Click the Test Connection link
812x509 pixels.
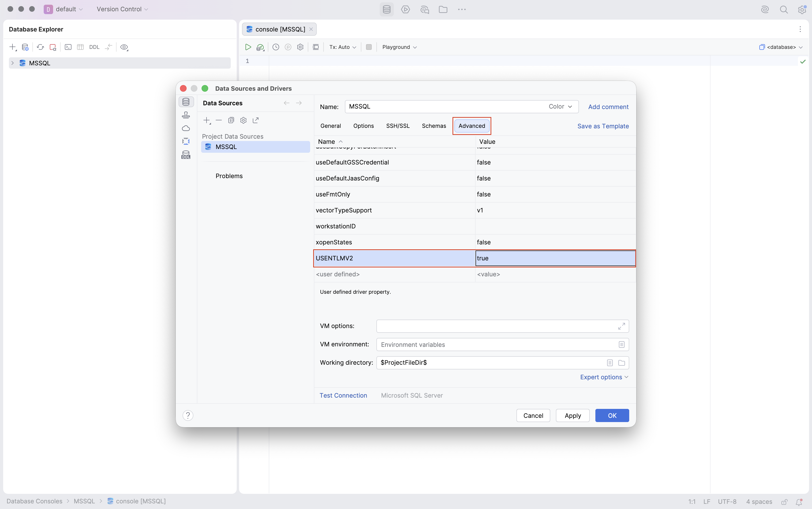point(343,395)
